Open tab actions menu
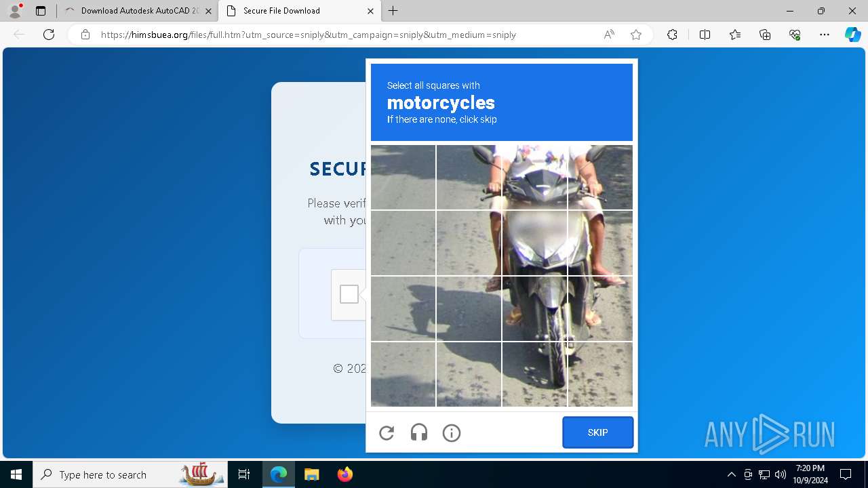Viewport: 868px width, 488px height. tap(41, 11)
